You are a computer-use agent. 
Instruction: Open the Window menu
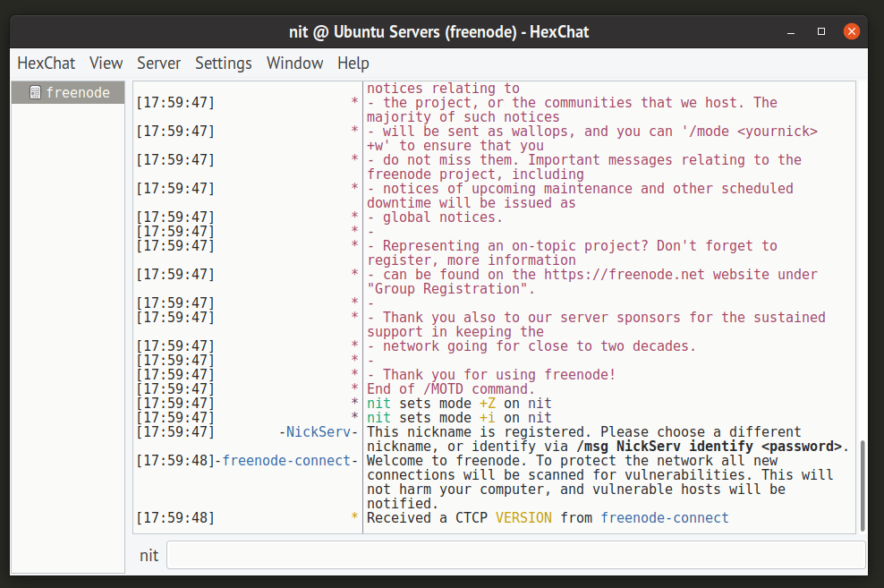295,64
